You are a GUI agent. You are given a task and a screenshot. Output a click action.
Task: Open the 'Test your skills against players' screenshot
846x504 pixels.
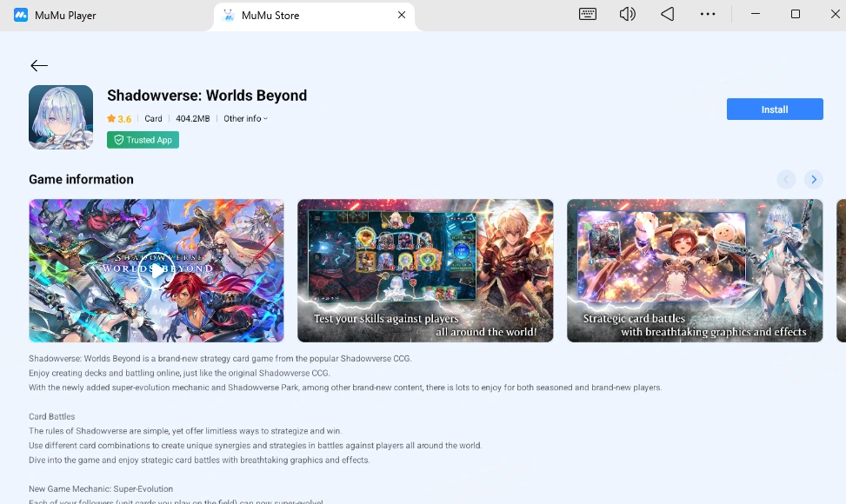pos(425,270)
